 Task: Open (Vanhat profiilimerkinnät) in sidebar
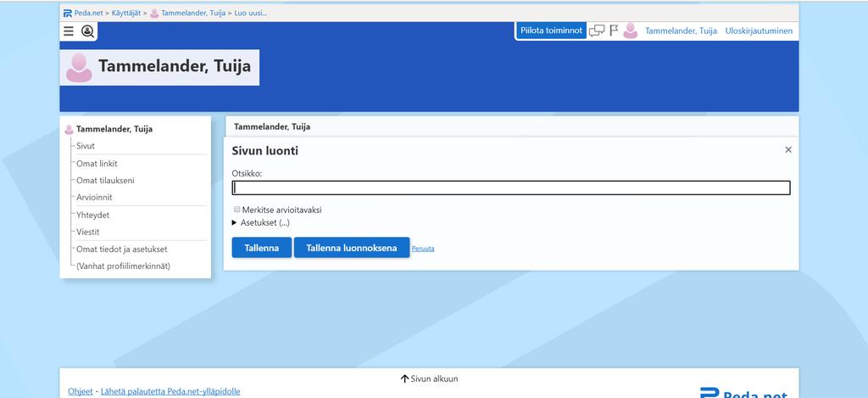[124, 266]
